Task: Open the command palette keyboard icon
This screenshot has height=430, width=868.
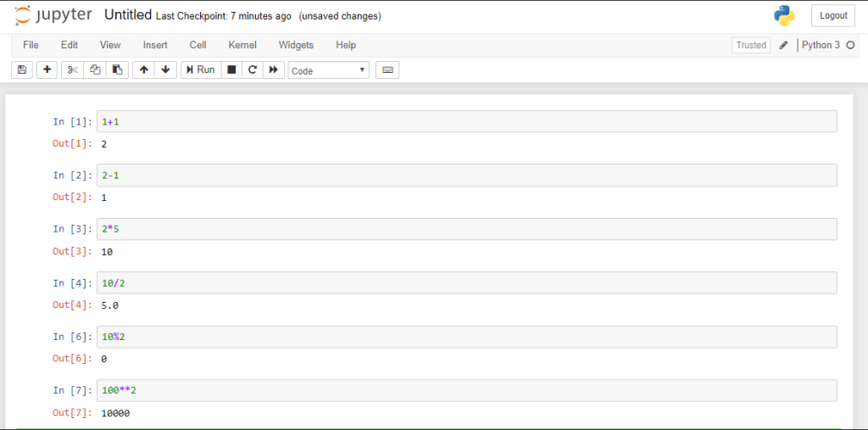Action: click(387, 70)
